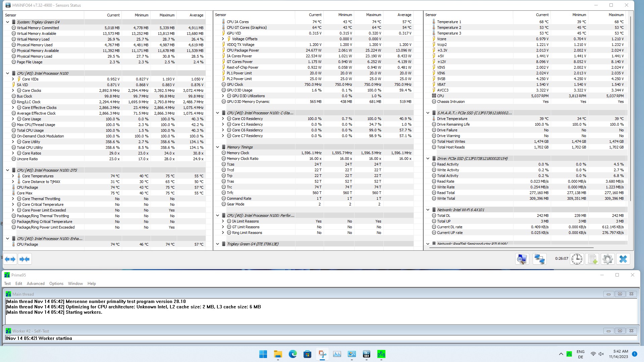Restore the Prime95 Worker #2 child window
The height and width of the screenshot is (362, 644).
tap(620, 331)
